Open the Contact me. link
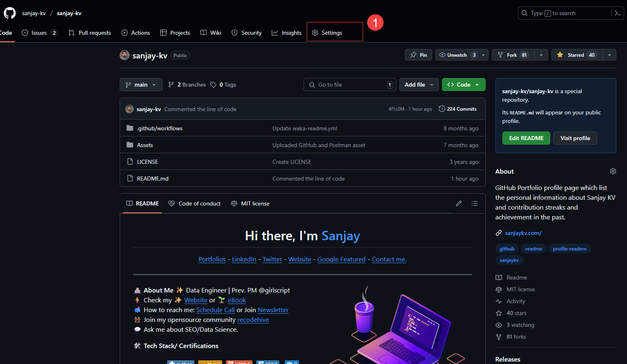This screenshot has height=364, width=627. point(389,259)
